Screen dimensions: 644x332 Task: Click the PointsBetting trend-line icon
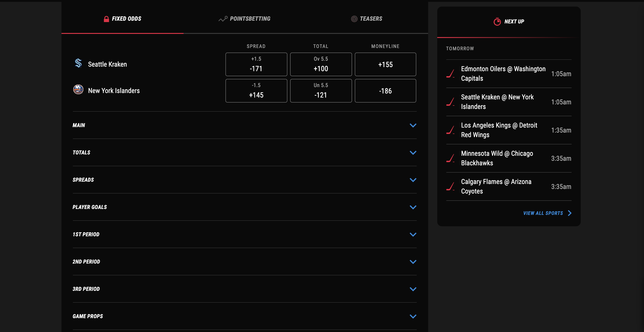tap(223, 19)
